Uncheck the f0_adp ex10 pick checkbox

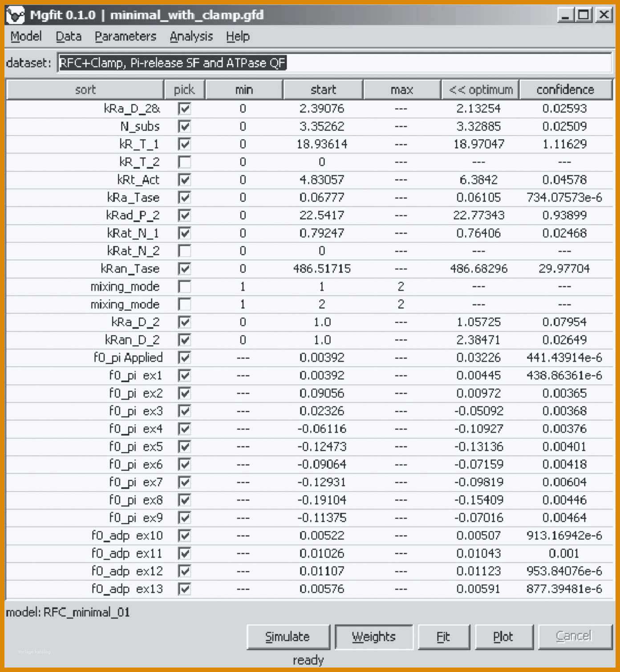pyautogui.click(x=184, y=535)
